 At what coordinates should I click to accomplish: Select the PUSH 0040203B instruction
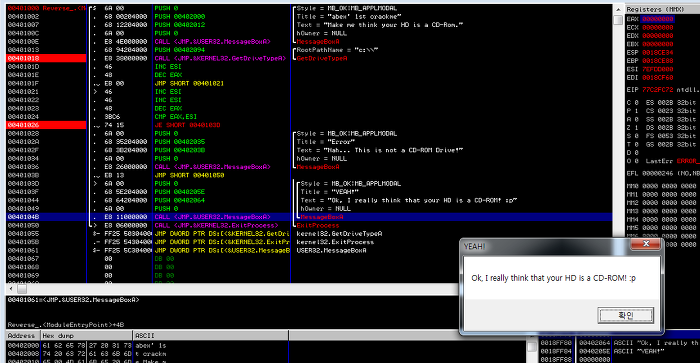(180, 150)
